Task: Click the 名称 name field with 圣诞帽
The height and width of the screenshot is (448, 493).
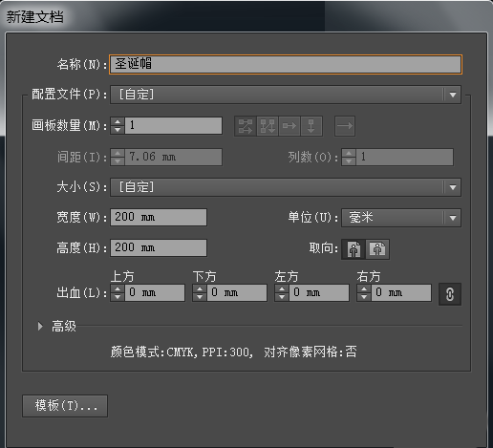Action: pyautogui.click(x=286, y=65)
